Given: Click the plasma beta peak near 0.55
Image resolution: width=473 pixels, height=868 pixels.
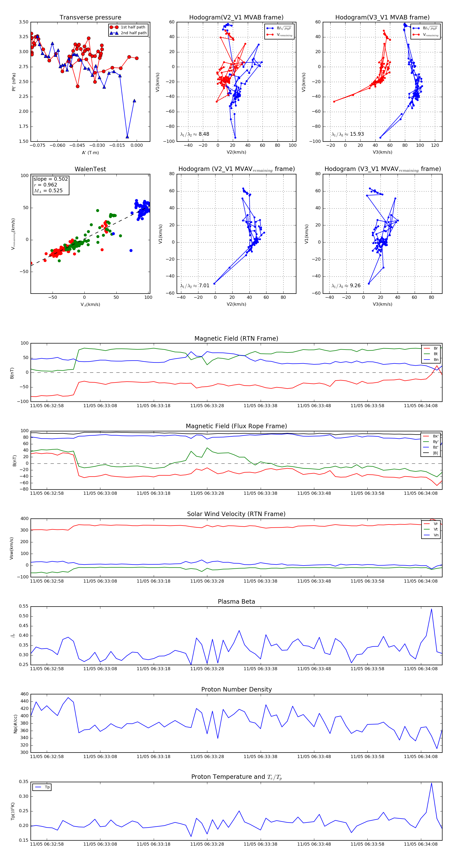Looking at the screenshot, I should point(431,609).
